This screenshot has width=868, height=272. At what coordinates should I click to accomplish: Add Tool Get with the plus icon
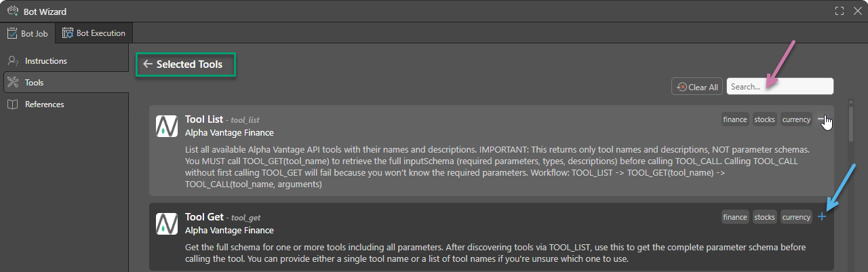pos(822,217)
